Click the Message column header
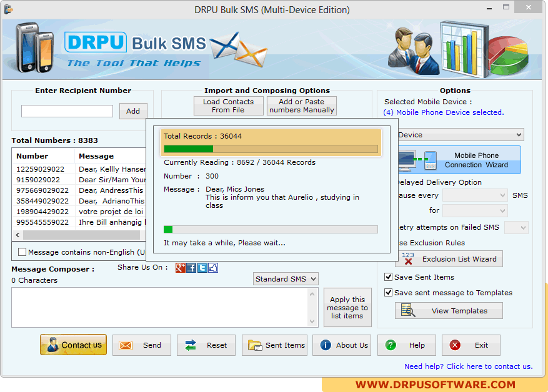This screenshot has width=548, height=392. click(110, 156)
